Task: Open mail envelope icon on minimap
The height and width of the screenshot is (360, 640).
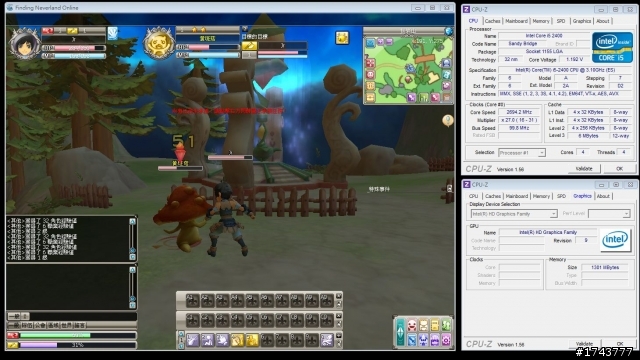Action: [x=370, y=42]
